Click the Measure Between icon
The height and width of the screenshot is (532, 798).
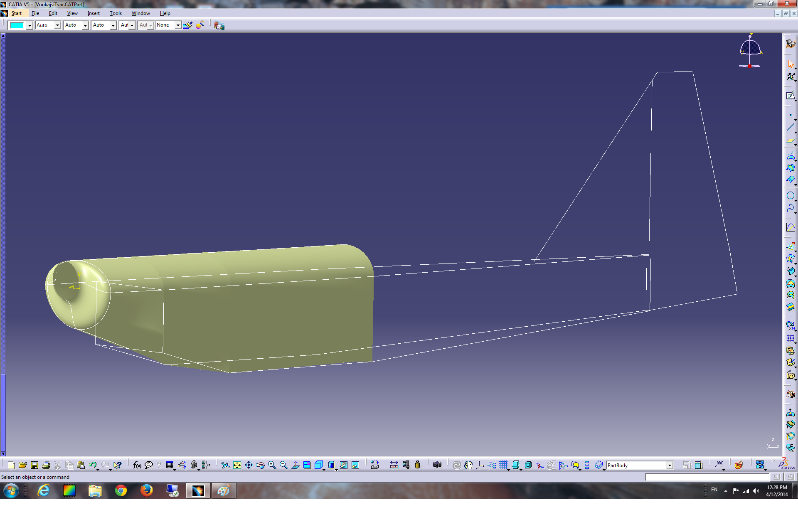[394, 465]
